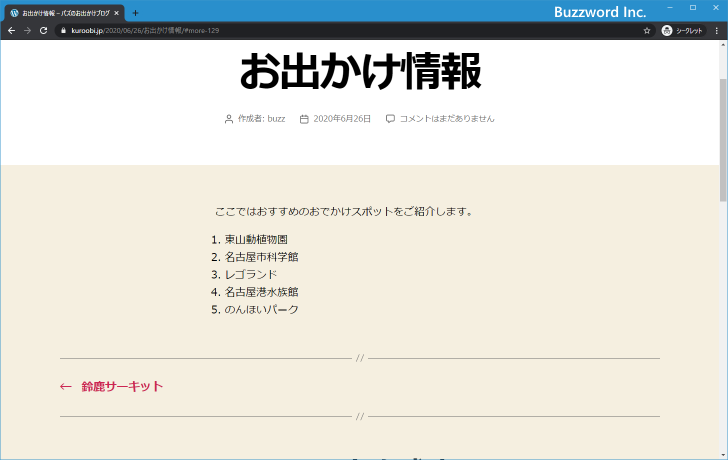Open the コメントはまだありません link
Viewport: 728px width, 460px height.
pyautogui.click(x=447, y=119)
